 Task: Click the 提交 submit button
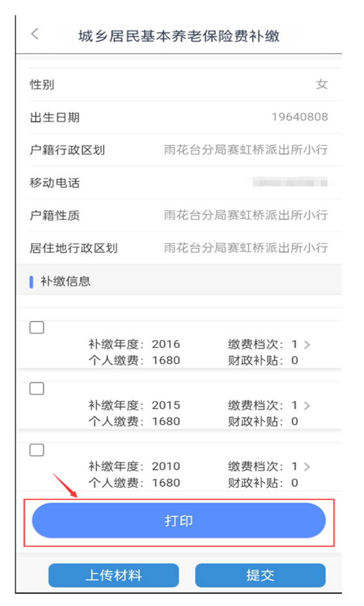(x=260, y=576)
